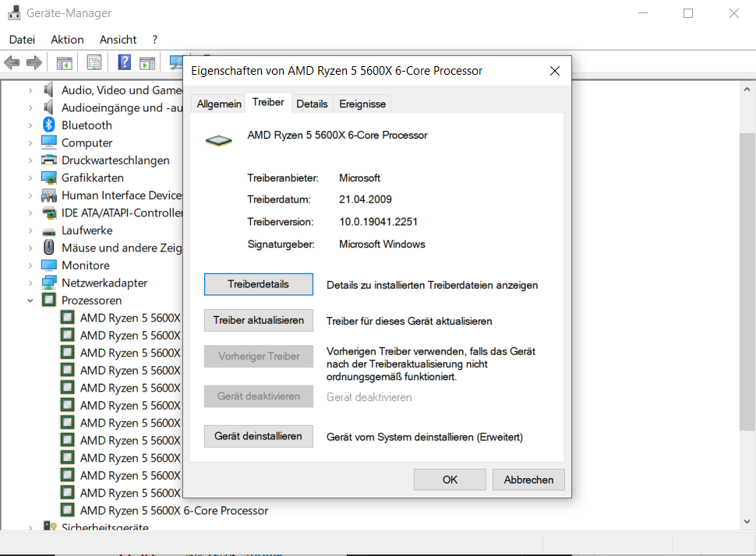Expand the Bluetooth tree node
This screenshot has height=556, width=756.
30,125
